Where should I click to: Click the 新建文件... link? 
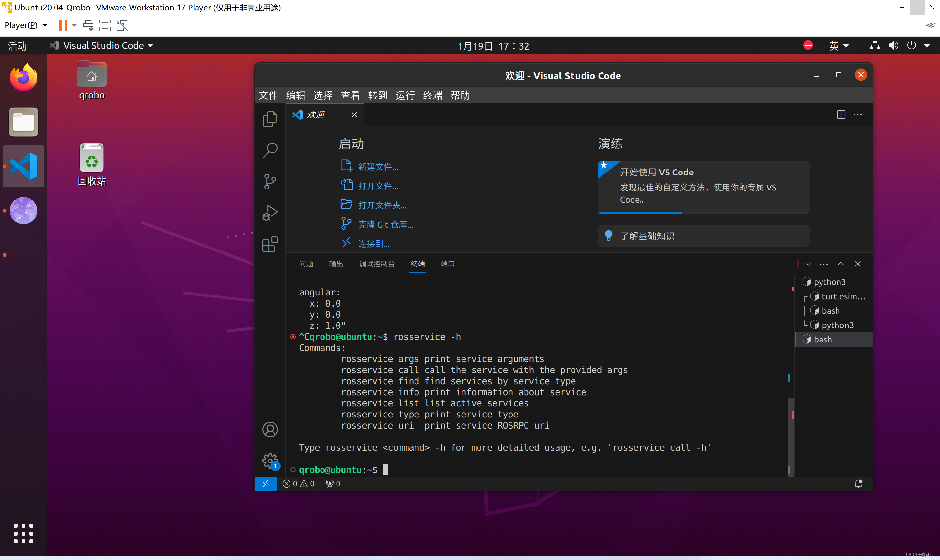coord(378,167)
